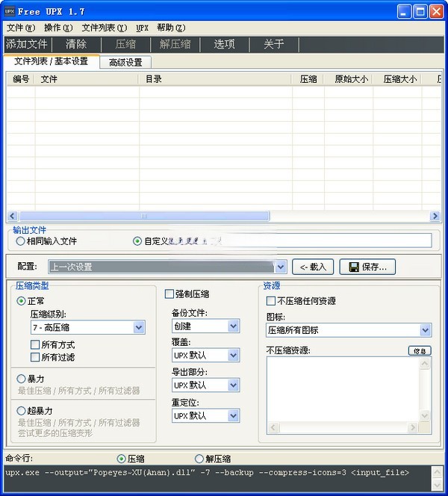Screen dimensions: 448x496
Task: Open the 操作(X) menu
Action: point(58,28)
